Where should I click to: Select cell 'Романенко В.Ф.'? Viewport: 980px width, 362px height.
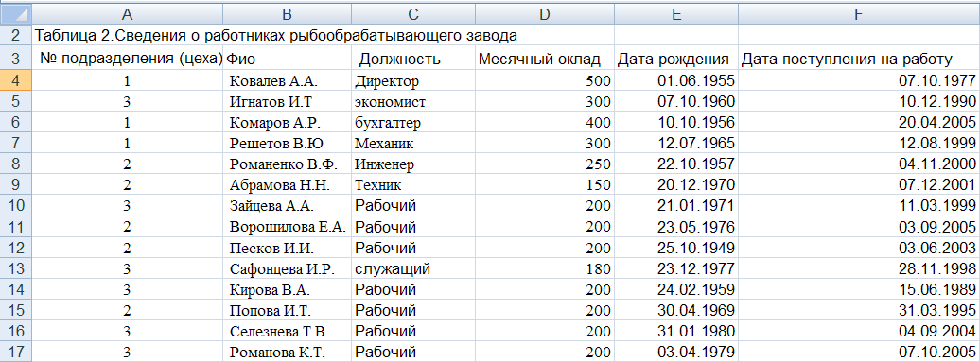tap(287, 164)
